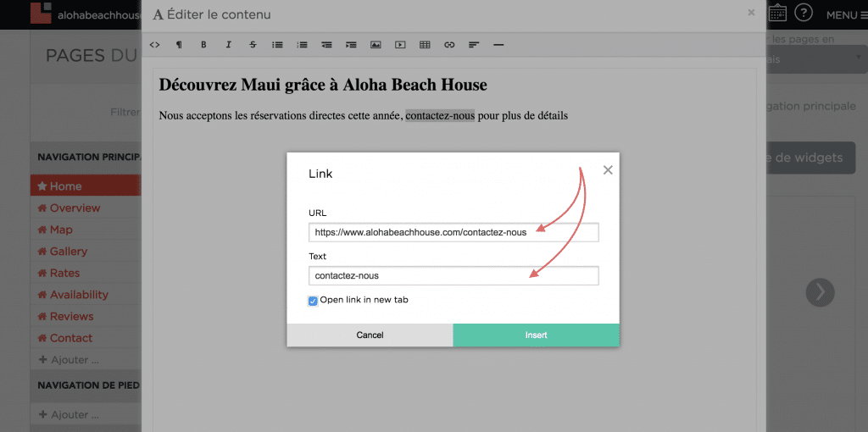The height and width of the screenshot is (432, 868).
Task: Select the Map page
Action: [86, 230]
